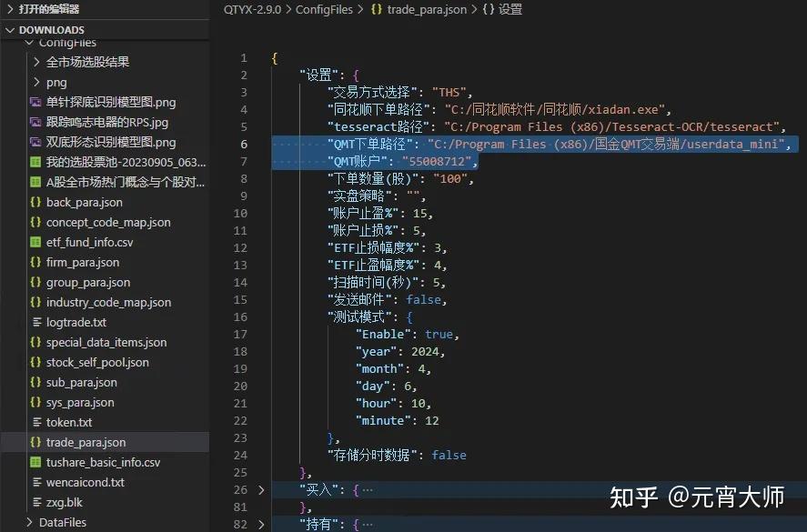The width and height of the screenshot is (807, 532).
Task: Click the {} icon before 设置 in the breadcrumb
Action: pyautogui.click(x=486, y=9)
